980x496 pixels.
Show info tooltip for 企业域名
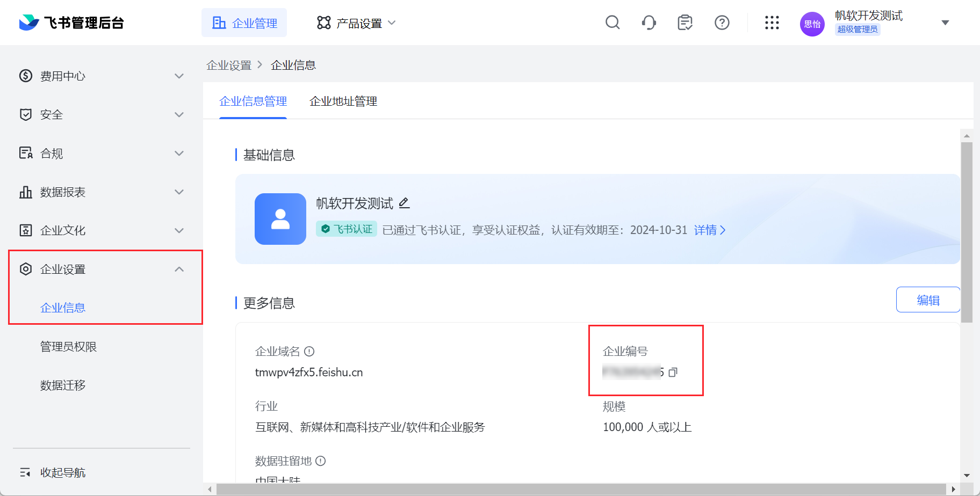click(x=309, y=352)
